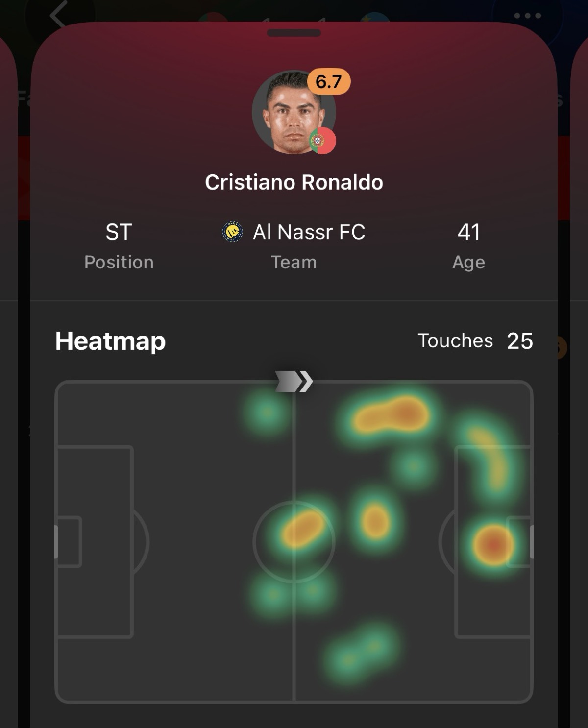The height and width of the screenshot is (728, 588).
Task: Tap the orange heat zone on the top wing
Action: point(391,415)
